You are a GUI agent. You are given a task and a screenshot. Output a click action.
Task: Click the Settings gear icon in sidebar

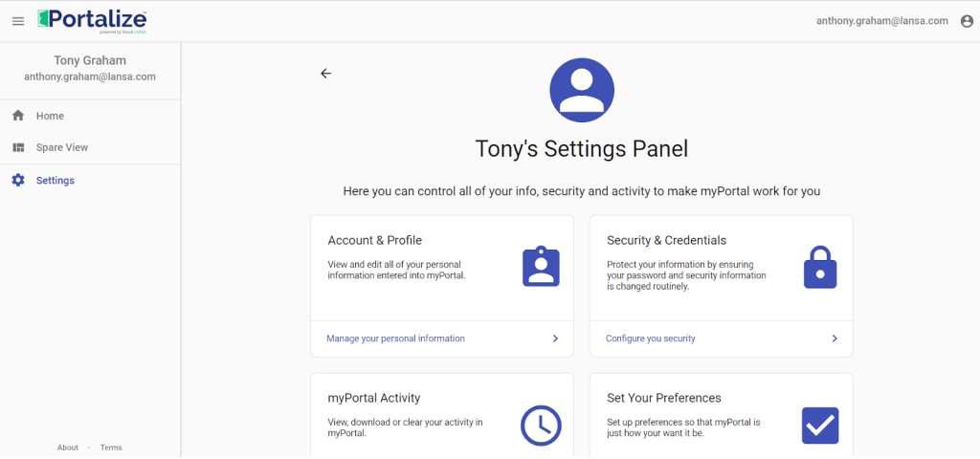18,181
